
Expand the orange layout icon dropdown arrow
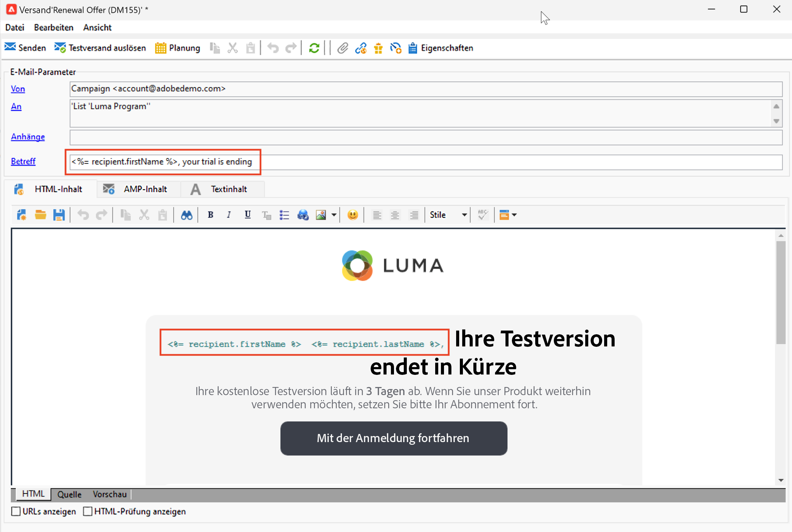[514, 215]
